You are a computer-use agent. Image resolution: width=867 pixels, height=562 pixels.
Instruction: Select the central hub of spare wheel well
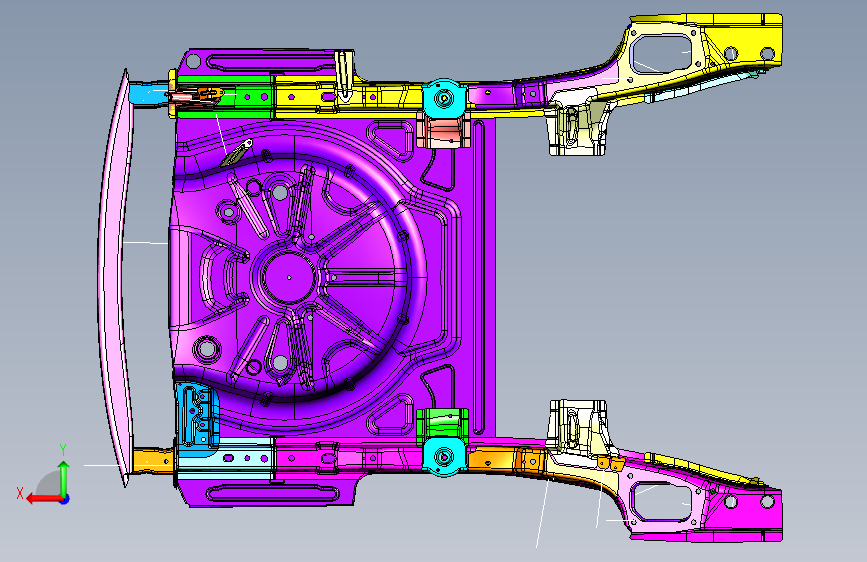point(289,277)
